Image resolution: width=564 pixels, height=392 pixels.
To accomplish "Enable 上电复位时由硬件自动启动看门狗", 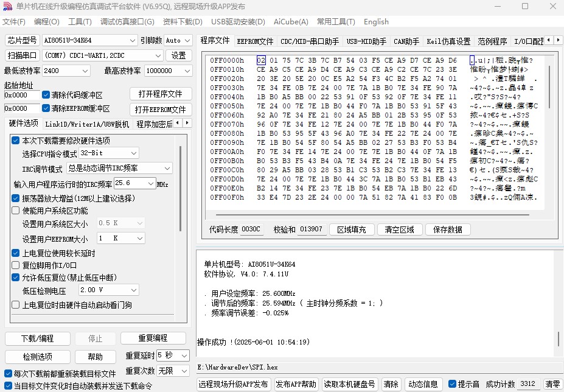I will (15, 305).
